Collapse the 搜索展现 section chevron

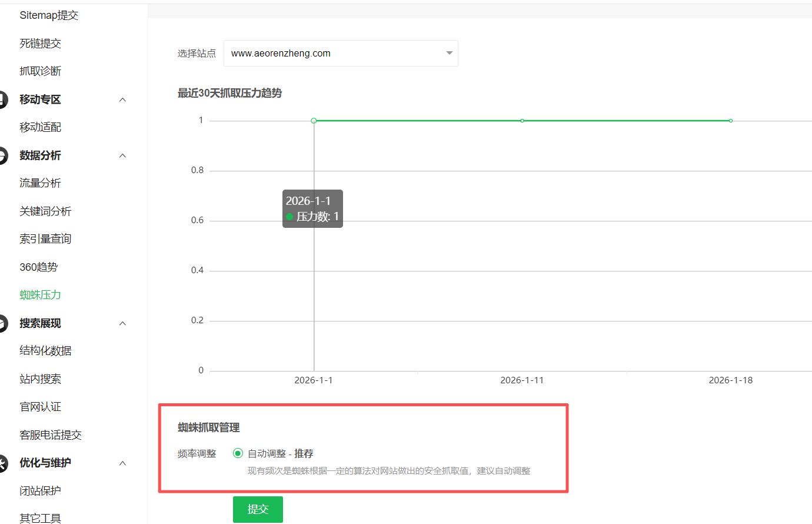[x=122, y=323]
